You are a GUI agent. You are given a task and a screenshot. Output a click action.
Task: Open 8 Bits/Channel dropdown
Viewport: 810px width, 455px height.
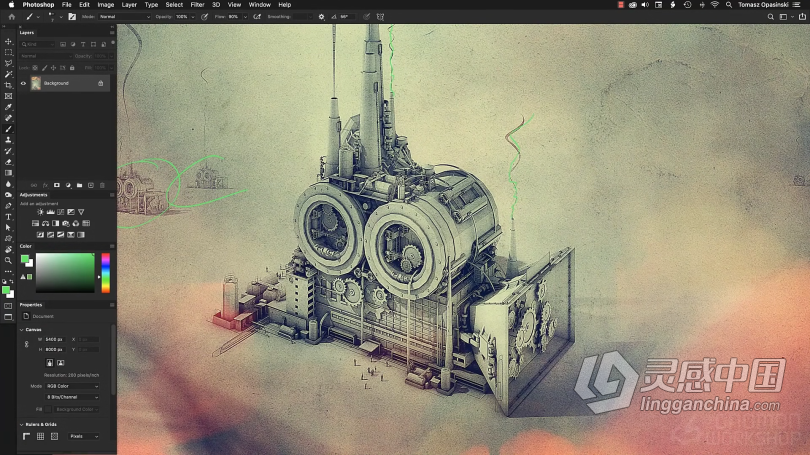(x=72, y=397)
